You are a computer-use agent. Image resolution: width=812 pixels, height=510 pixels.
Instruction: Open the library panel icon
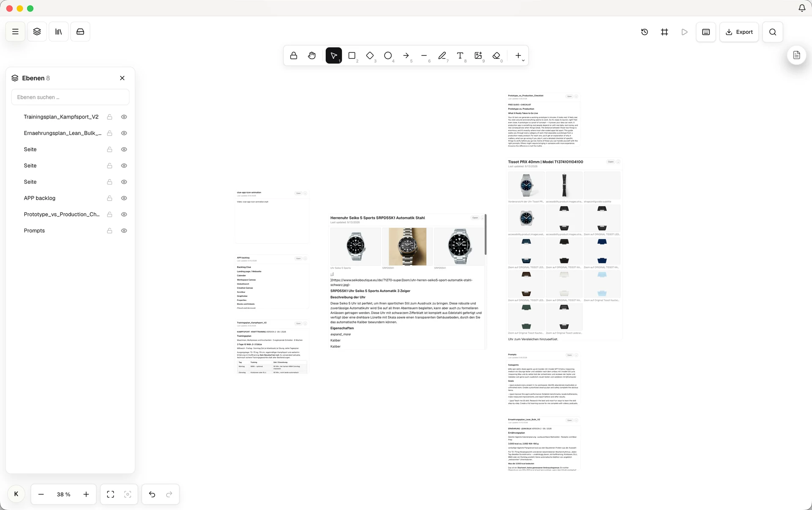click(x=59, y=32)
